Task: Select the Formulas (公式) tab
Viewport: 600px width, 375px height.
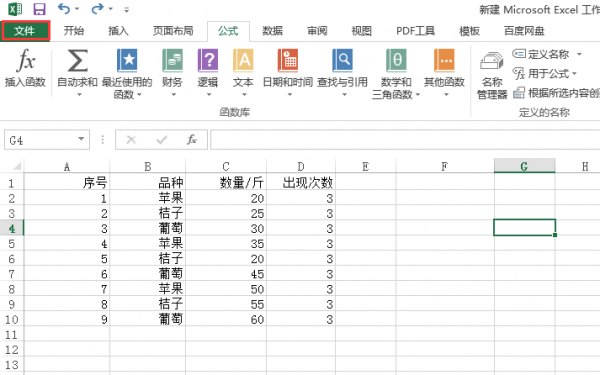Action: pyautogui.click(x=228, y=31)
